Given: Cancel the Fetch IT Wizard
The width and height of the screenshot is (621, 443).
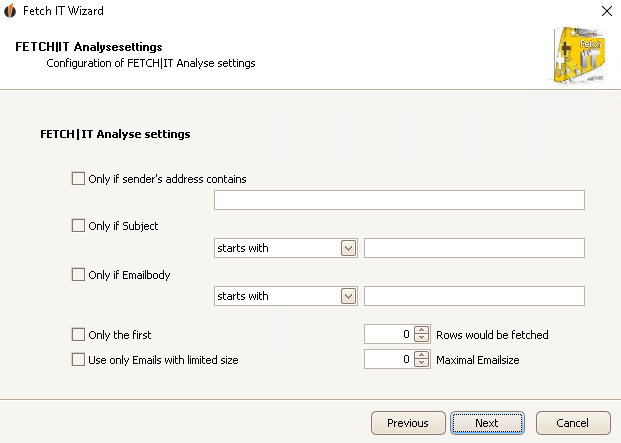Looking at the screenshot, I should [573, 423].
